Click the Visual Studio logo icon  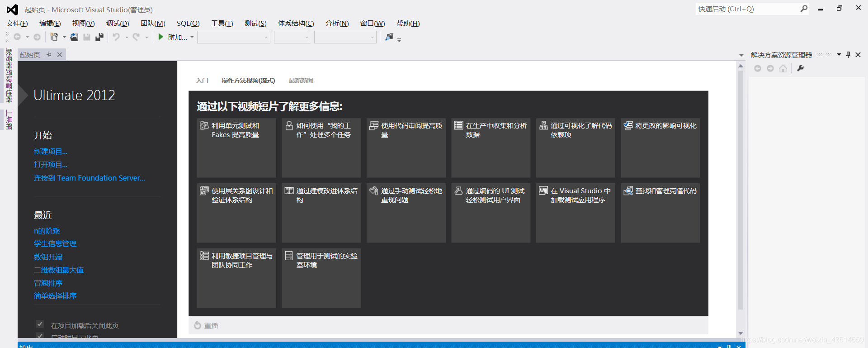click(x=12, y=10)
